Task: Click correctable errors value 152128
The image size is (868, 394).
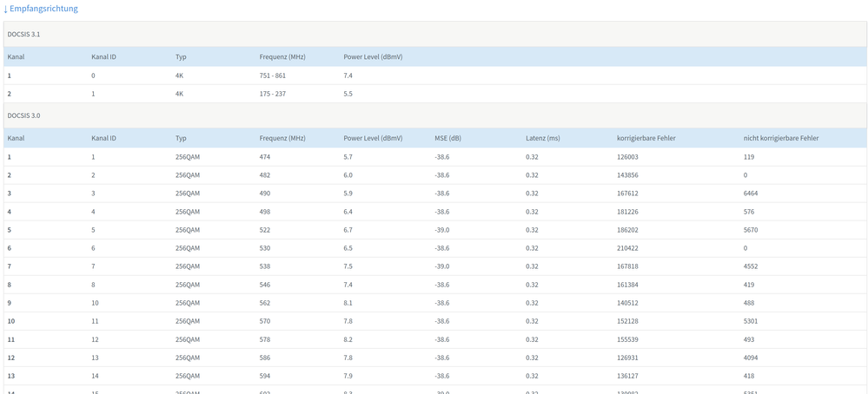Action: pyautogui.click(x=627, y=321)
